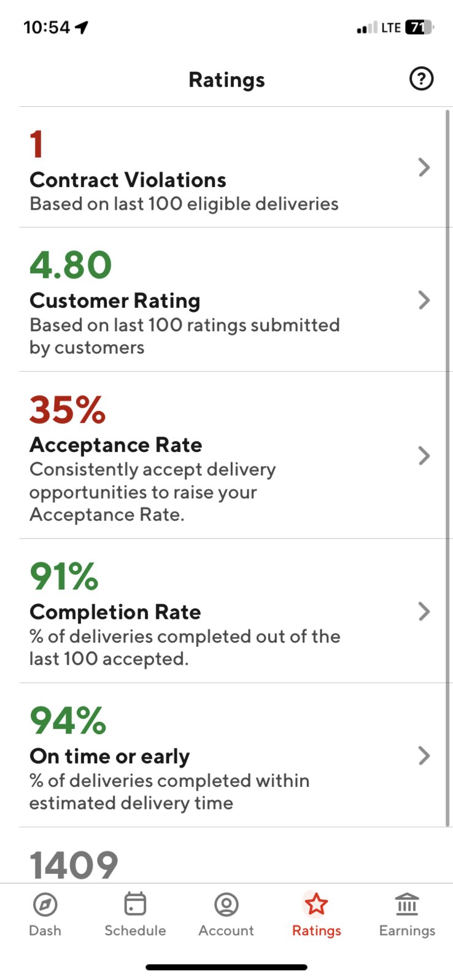The image size is (453, 980).
Task: Switch to the Earnings tab label
Action: (x=407, y=930)
